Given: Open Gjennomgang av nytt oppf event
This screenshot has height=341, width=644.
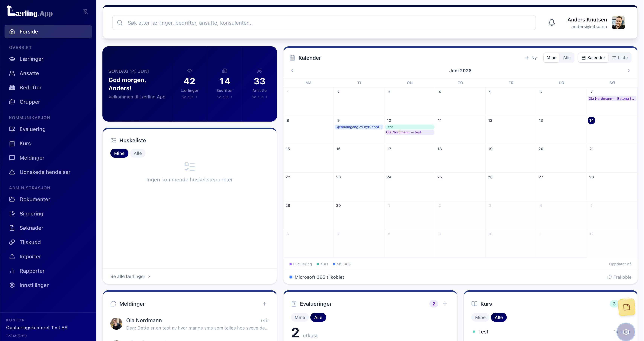Looking at the screenshot, I should point(359,127).
